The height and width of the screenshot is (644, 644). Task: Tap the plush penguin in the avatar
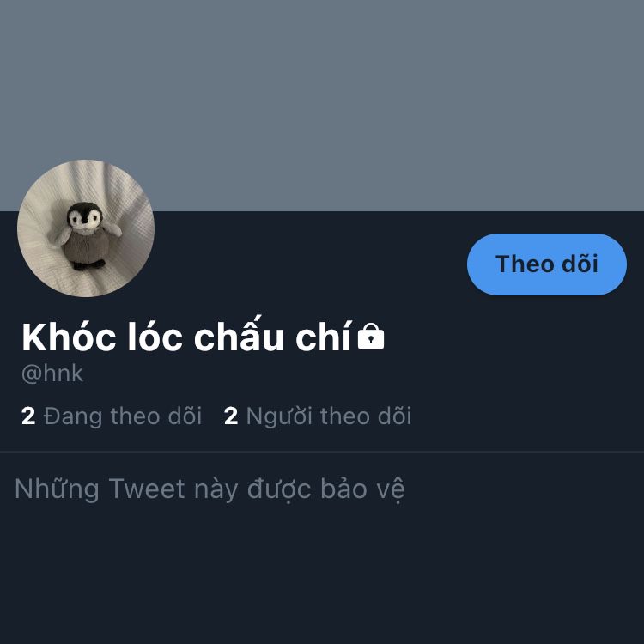click(x=85, y=236)
